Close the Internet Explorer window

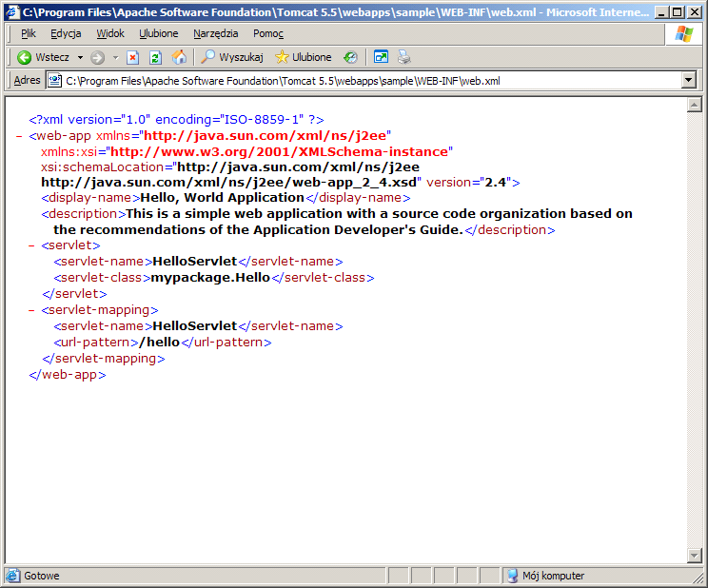point(695,12)
